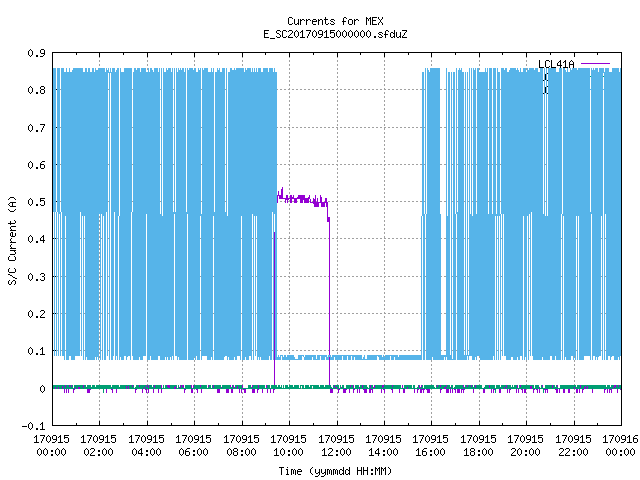Viewport: 640px width, 480px height.
Task: Click the y-axis tick label '0.9'
Action: [36, 53]
